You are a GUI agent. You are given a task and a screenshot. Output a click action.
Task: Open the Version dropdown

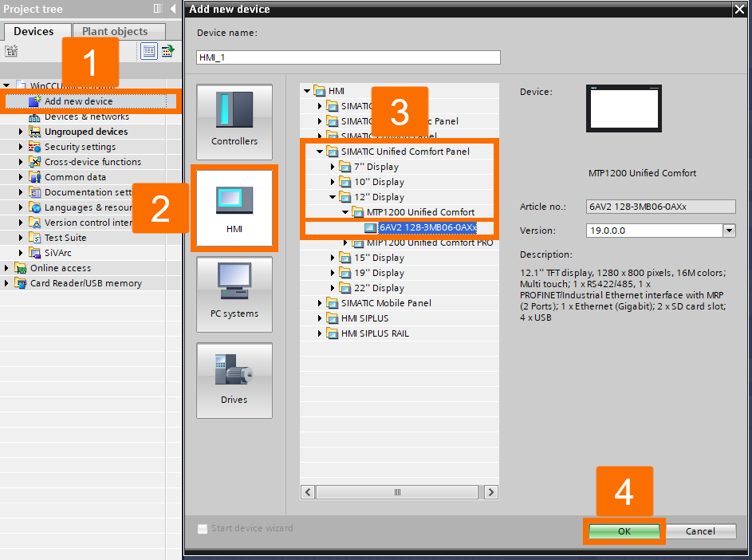point(729,231)
